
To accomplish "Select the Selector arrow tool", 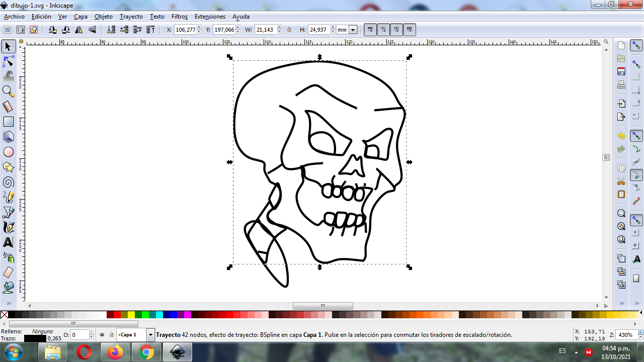I will coord(8,47).
